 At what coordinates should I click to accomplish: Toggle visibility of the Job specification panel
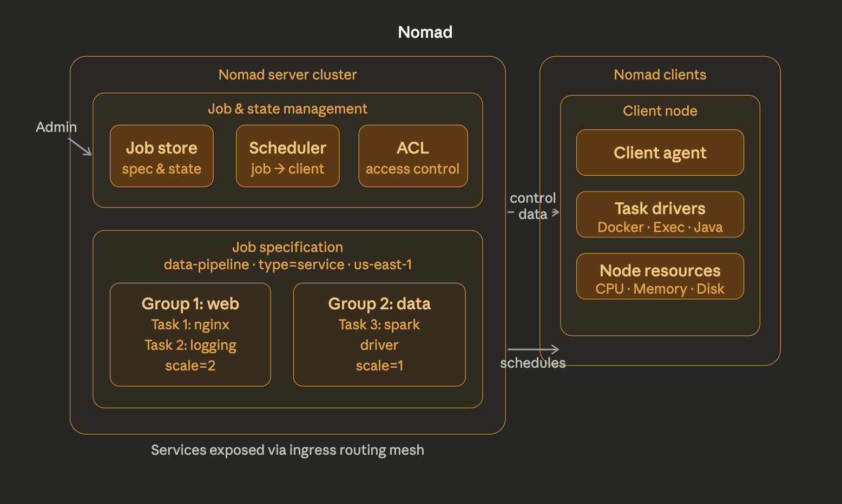[x=287, y=247]
